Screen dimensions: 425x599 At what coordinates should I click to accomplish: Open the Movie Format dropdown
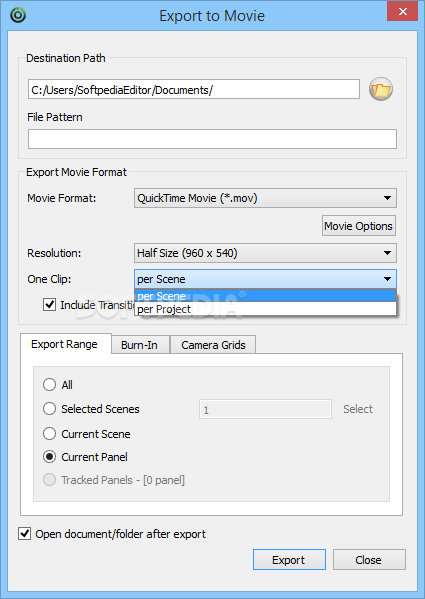coord(265,198)
